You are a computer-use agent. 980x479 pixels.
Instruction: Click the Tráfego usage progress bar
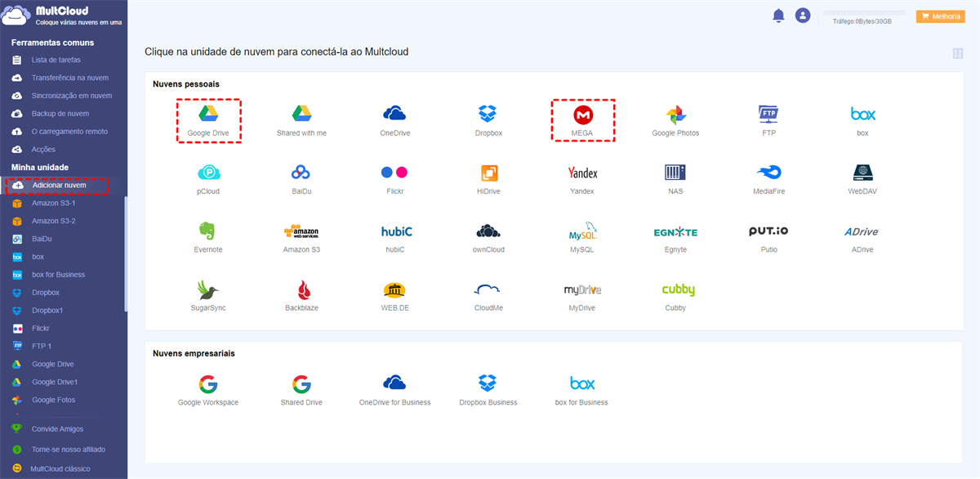(x=865, y=13)
